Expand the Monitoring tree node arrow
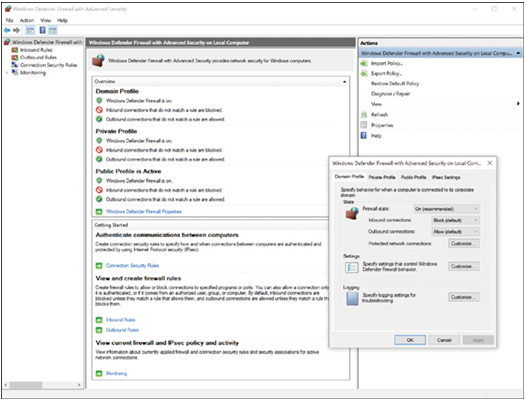527x401 pixels. [7, 73]
